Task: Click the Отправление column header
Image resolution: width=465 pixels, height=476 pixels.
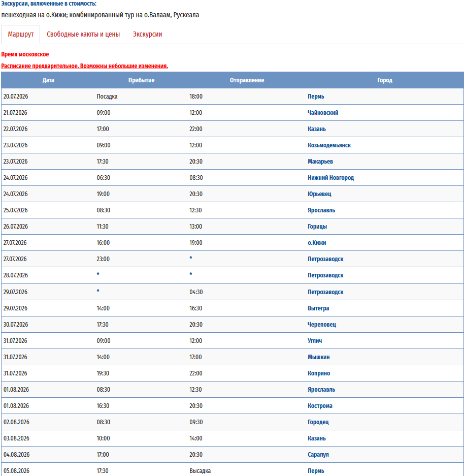Action: coord(247,80)
